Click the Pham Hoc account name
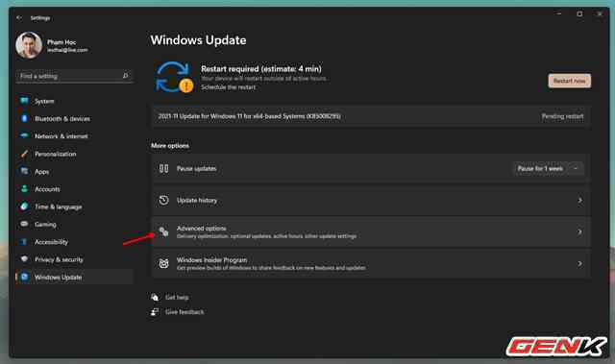Viewport: 615px width, 364px height. click(x=61, y=42)
